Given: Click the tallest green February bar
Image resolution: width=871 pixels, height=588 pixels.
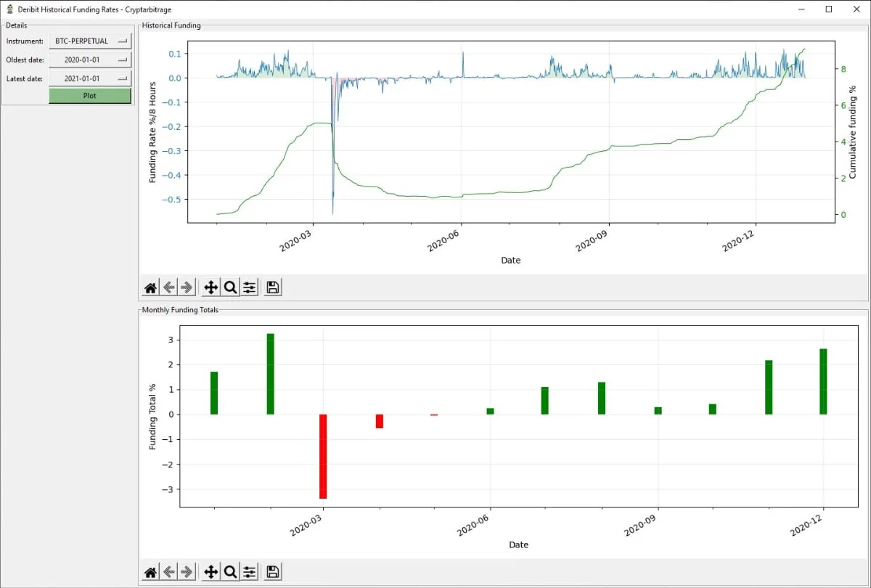Looking at the screenshot, I should click(x=270, y=374).
